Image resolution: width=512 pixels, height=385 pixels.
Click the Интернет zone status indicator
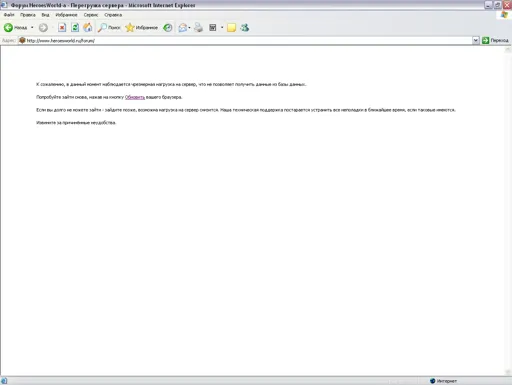pos(443,381)
